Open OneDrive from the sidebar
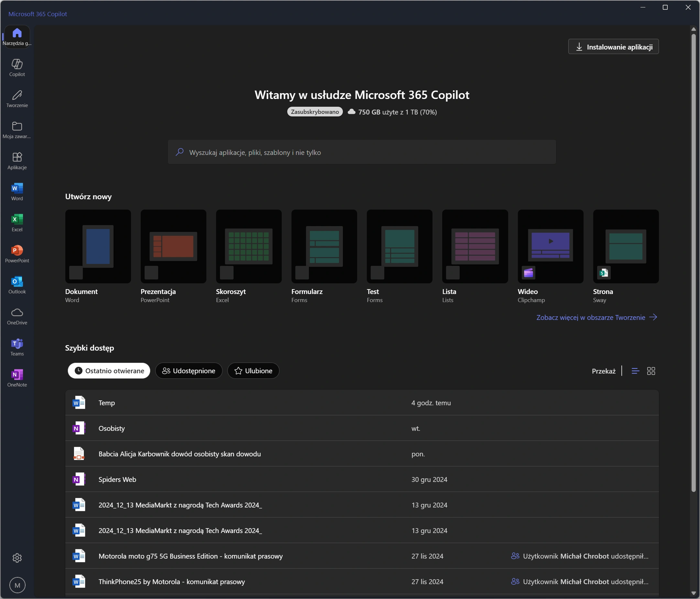700x599 pixels. click(x=17, y=317)
